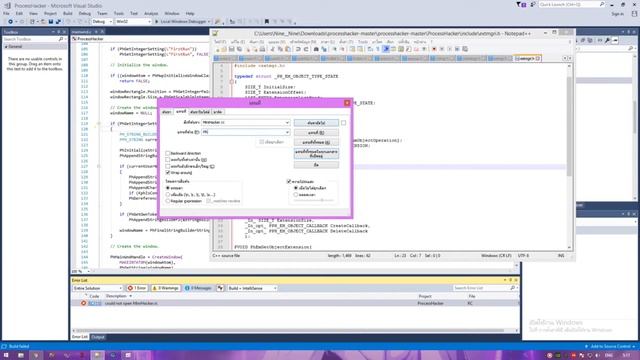Click the Save Macro icon in Notepad++ toolbar
The width and height of the screenshot is (640, 360).
pos(465,49)
